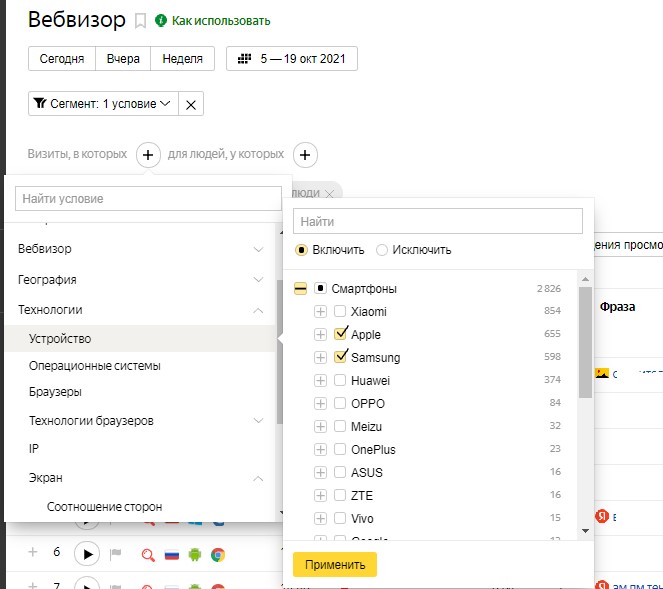Choose the Исключить radio option
663x589 pixels.
pos(382,250)
